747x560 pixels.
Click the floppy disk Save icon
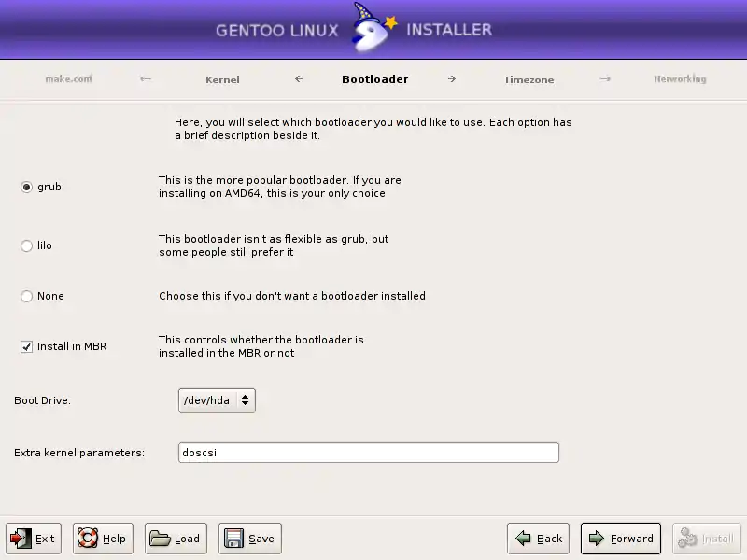pyautogui.click(x=234, y=539)
